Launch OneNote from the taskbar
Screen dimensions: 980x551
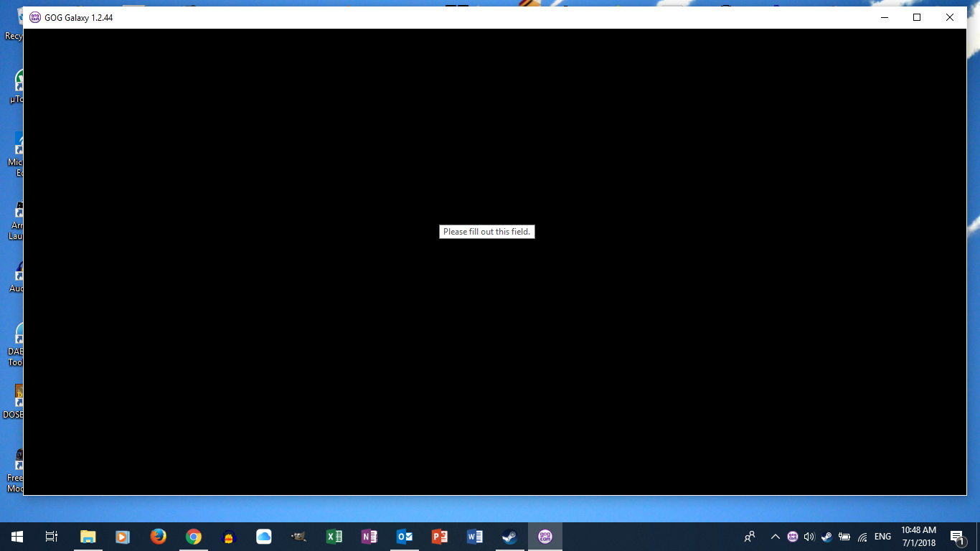(x=369, y=536)
